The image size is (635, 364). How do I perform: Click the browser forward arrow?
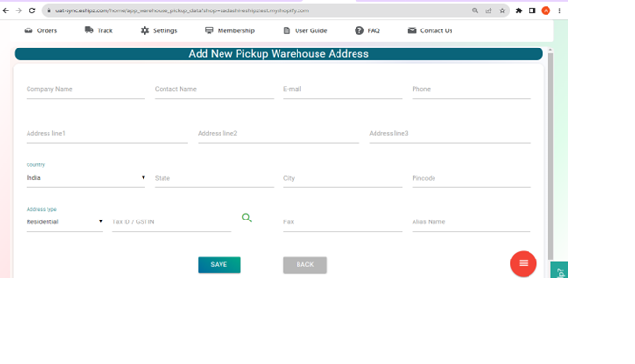(19, 10)
